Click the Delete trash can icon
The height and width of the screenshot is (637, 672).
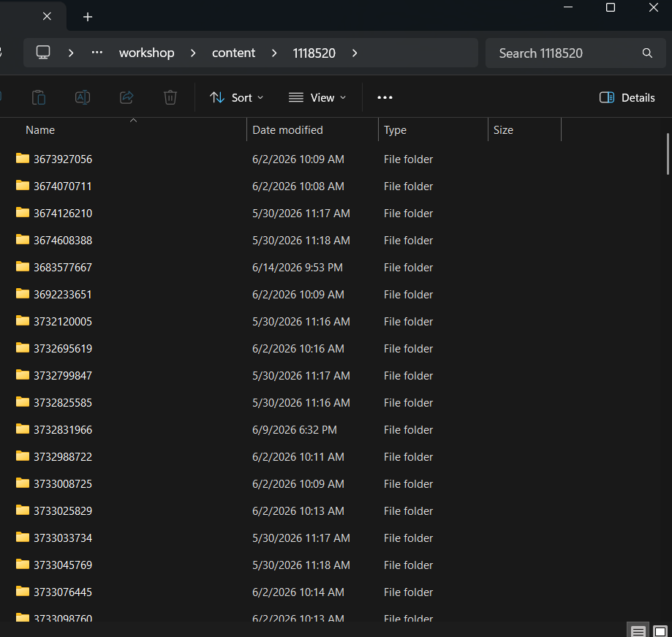coord(170,98)
